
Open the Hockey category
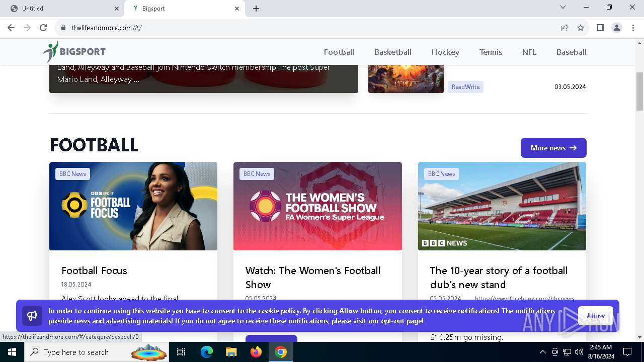[x=445, y=52]
